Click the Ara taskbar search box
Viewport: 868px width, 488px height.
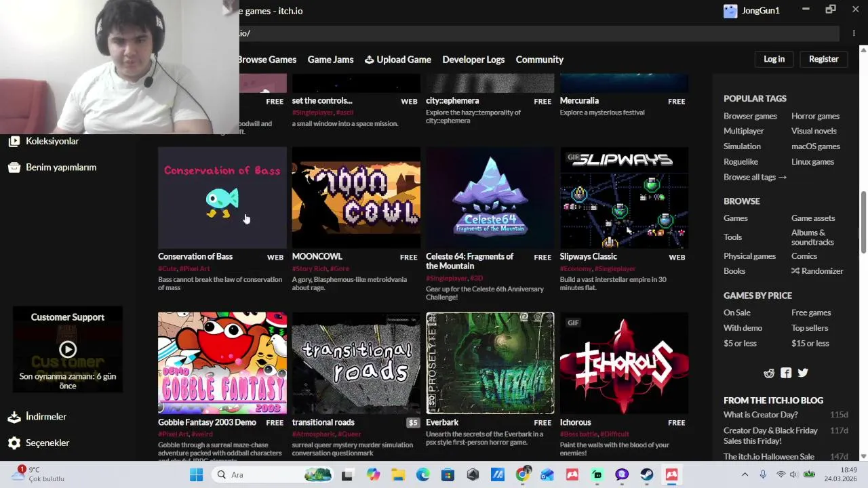click(x=271, y=474)
